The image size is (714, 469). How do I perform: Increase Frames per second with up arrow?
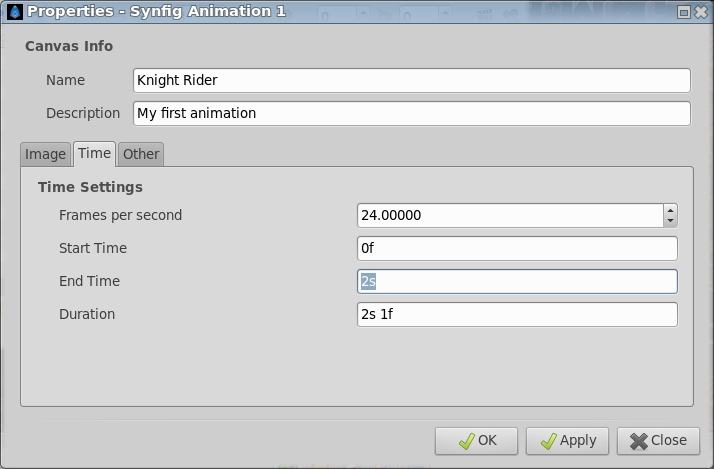(x=670, y=210)
